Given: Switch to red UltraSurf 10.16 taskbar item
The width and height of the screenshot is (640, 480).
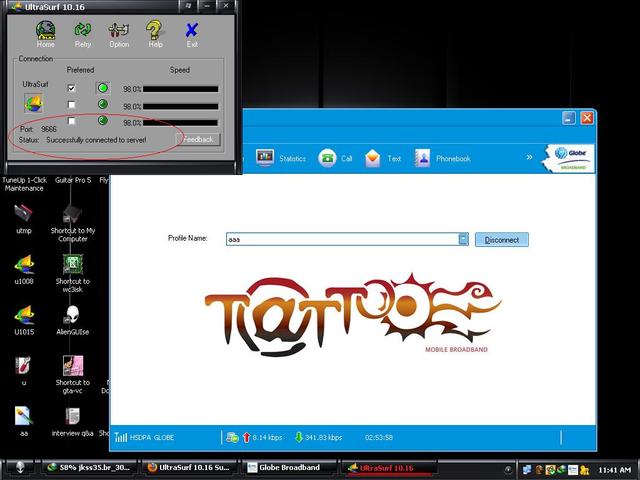Looking at the screenshot, I should (x=388, y=468).
